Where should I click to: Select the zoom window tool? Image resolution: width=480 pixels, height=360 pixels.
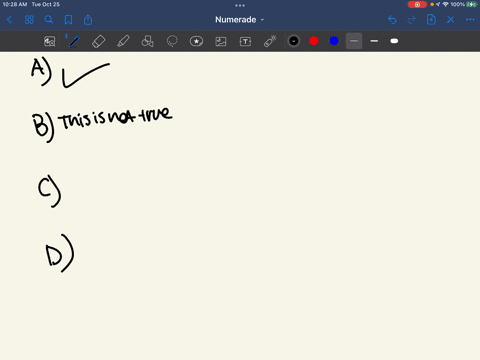pos(50,41)
